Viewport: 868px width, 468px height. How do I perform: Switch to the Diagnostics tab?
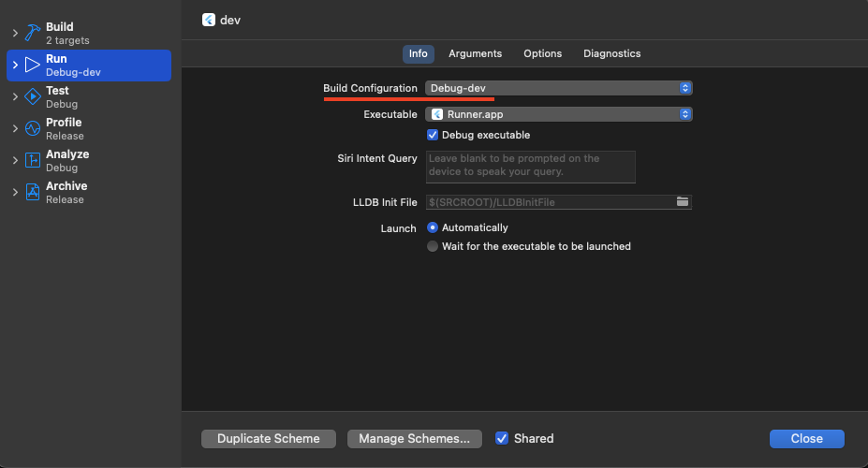pos(611,53)
